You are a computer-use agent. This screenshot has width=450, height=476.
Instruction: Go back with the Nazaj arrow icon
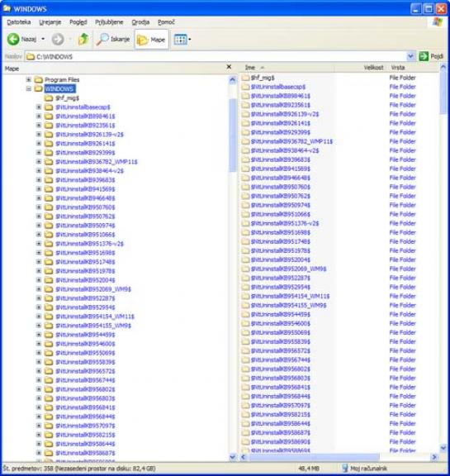(13, 39)
